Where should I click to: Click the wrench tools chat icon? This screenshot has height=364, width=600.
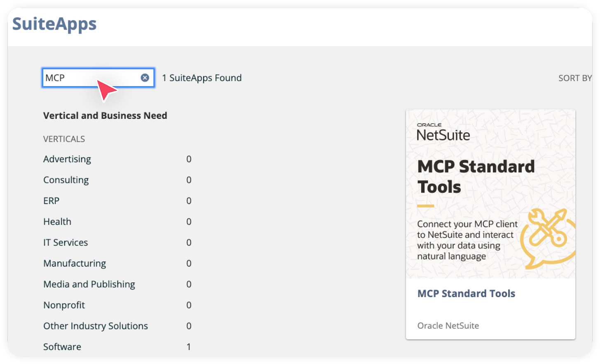click(x=547, y=239)
